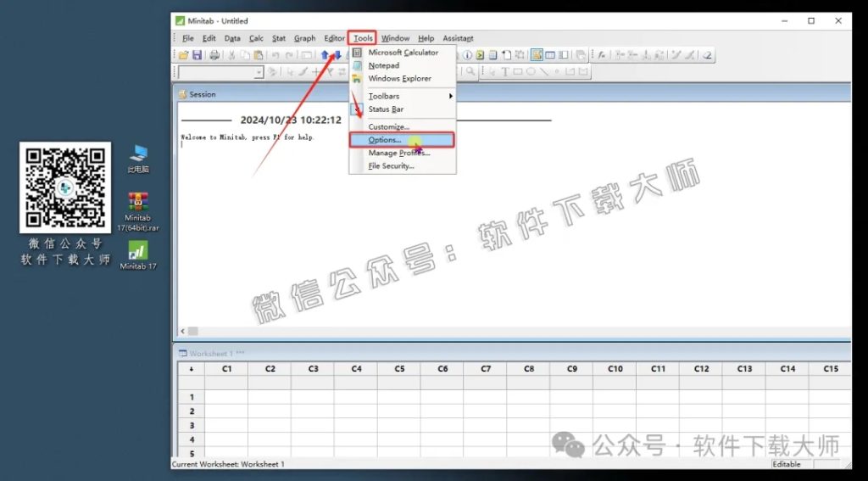Click the Copy toolbar icon
This screenshot has height=481, width=868.
(245, 55)
